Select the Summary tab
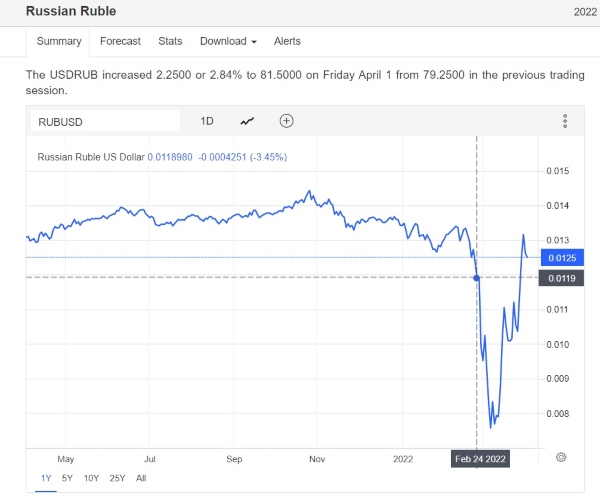The height and width of the screenshot is (501, 600). point(58,41)
